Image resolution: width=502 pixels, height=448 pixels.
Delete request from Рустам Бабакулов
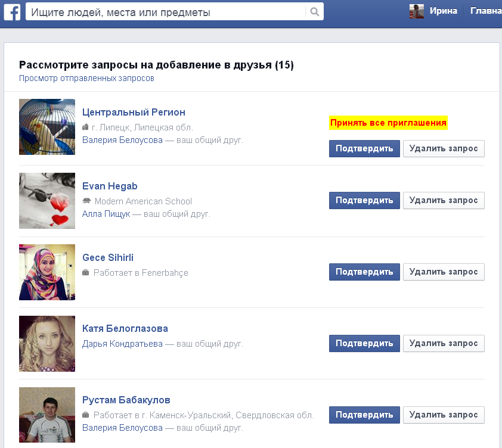click(444, 415)
